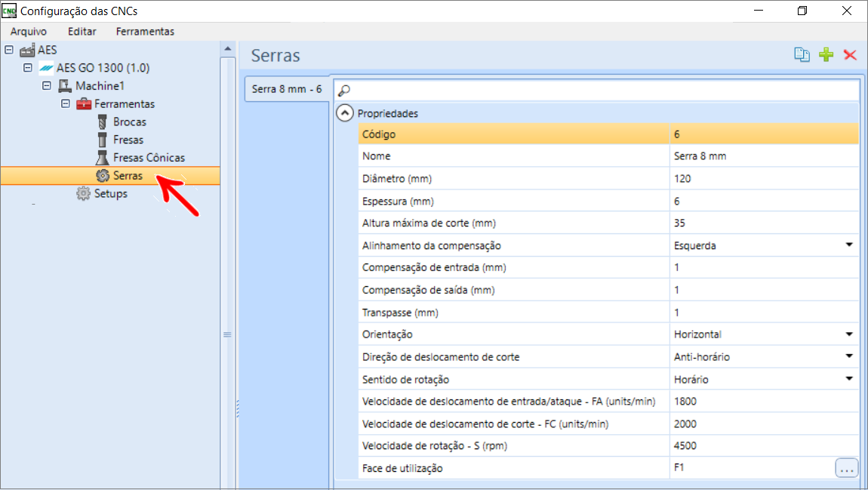Click the Diâmetro (mm) property label

tap(397, 179)
